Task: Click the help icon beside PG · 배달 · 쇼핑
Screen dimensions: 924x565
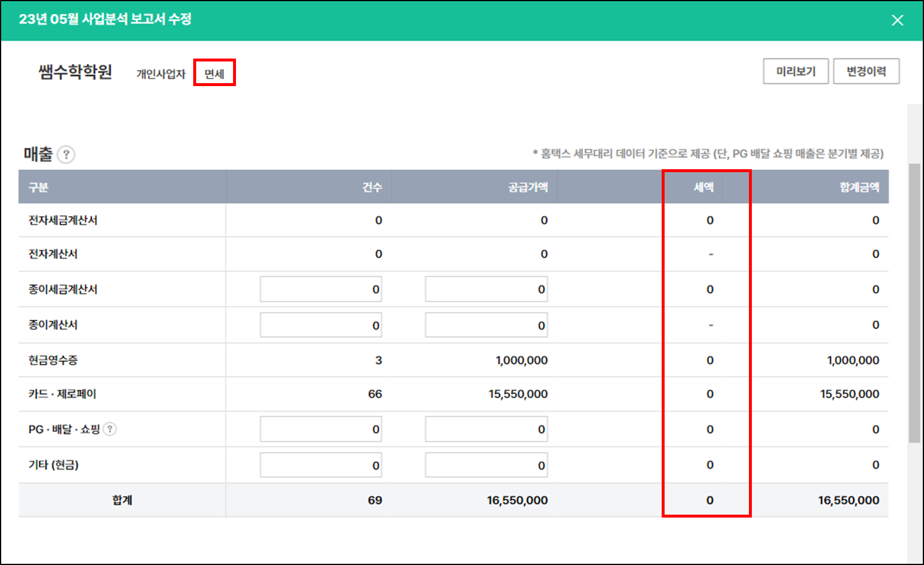Action: click(109, 429)
